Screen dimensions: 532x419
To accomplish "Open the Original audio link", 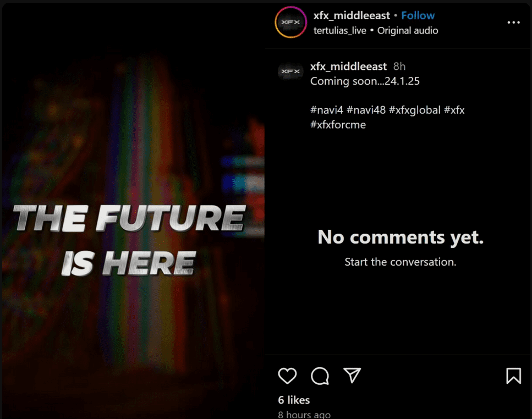I will pos(408,30).
